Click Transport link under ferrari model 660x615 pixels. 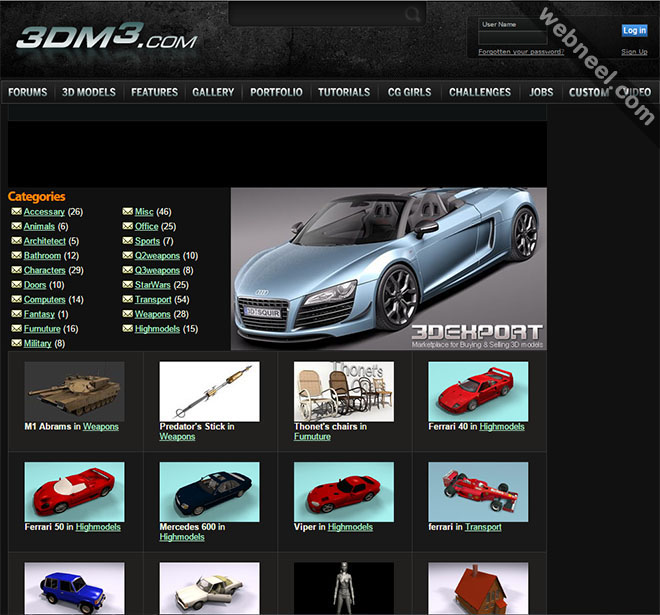click(x=483, y=527)
